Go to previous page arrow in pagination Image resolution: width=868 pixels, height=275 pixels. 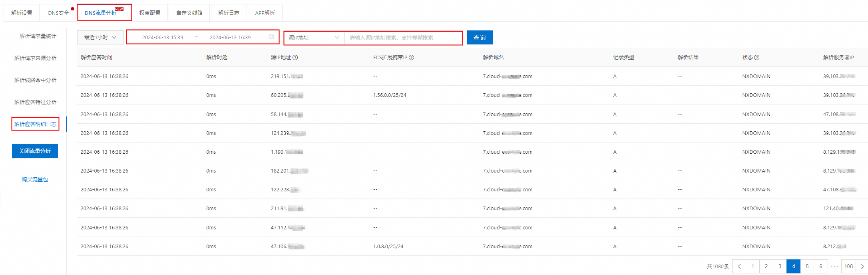pos(739,266)
